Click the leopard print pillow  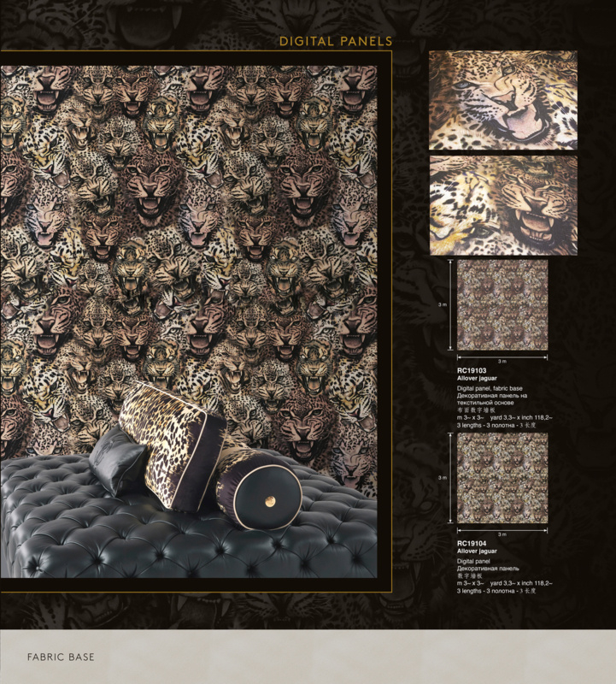click(172, 445)
